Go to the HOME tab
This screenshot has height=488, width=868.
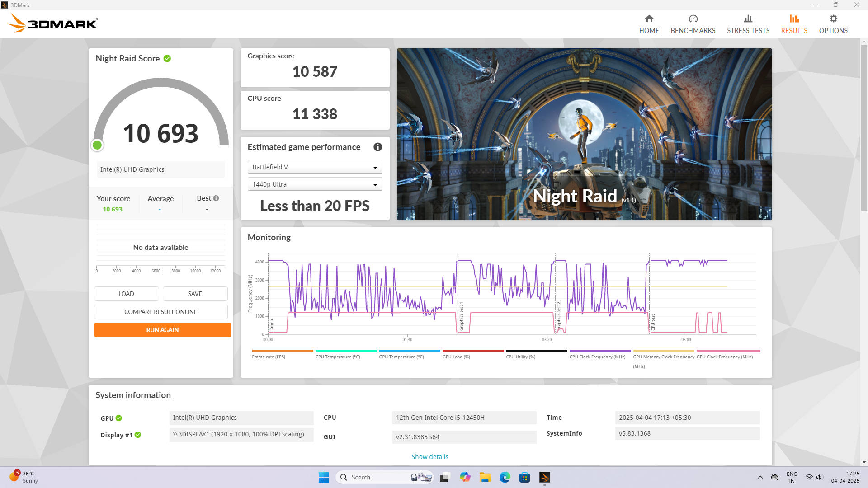click(x=649, y=24)
